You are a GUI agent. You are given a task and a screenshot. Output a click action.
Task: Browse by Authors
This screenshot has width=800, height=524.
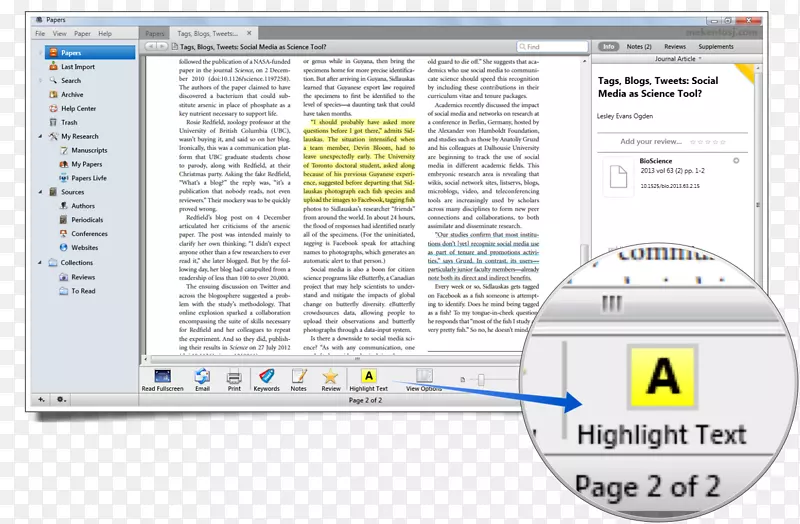pos(83,206)
